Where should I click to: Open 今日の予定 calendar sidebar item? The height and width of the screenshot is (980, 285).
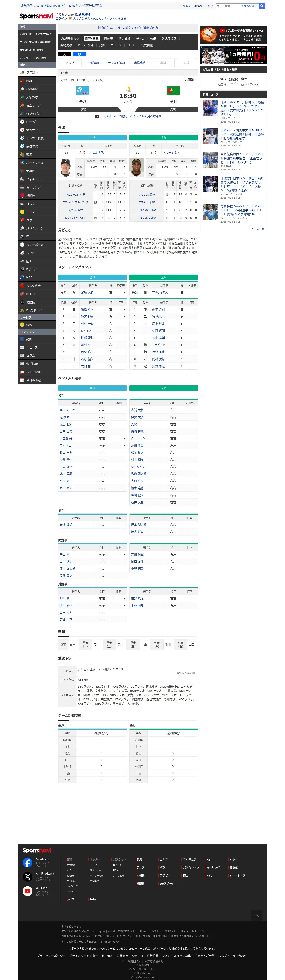click(37, 381)
